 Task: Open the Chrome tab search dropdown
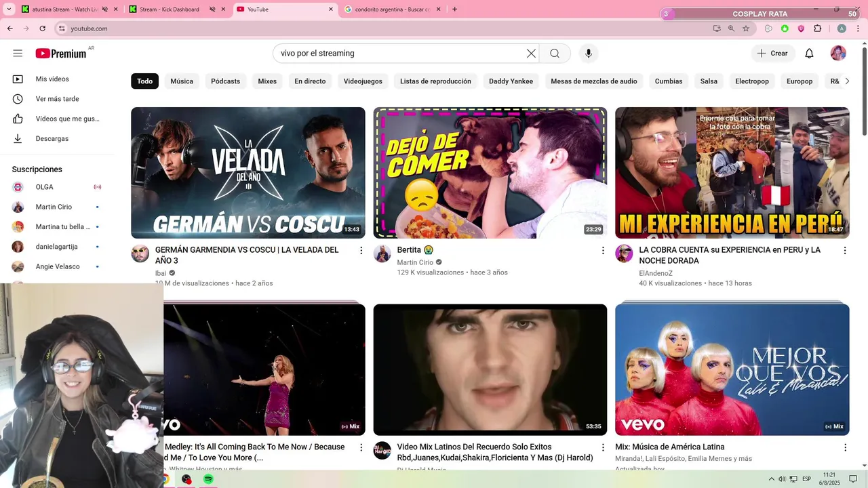(9, 9)
